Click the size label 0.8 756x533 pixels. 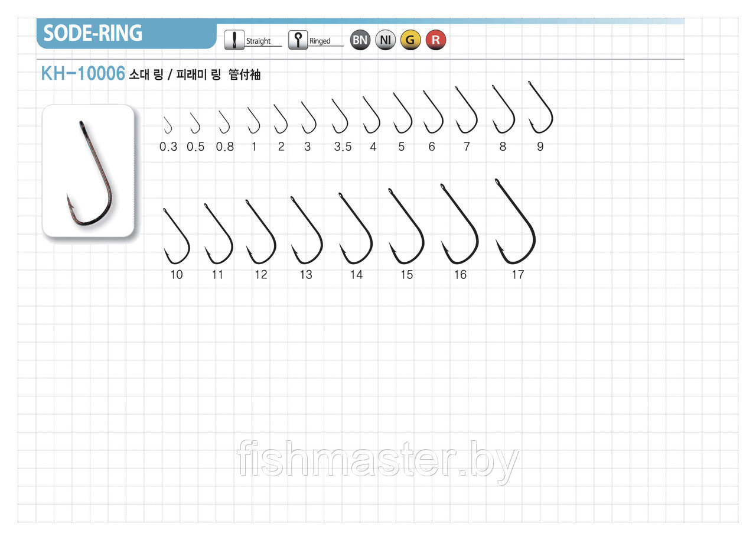pyautogui.click(x=225, y=147)
